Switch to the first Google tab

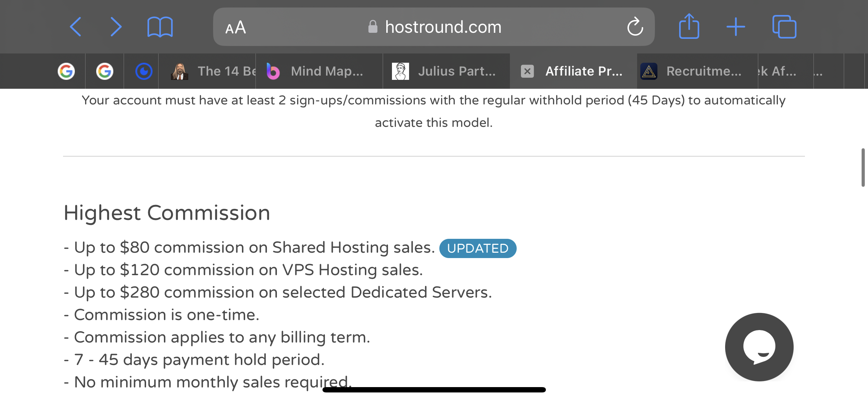click(66, 71)
